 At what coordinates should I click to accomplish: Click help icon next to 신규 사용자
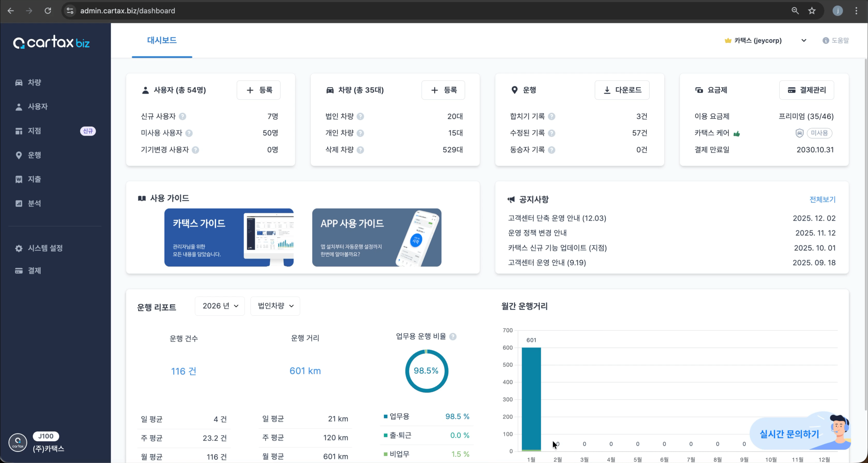(x=182, y=117)
